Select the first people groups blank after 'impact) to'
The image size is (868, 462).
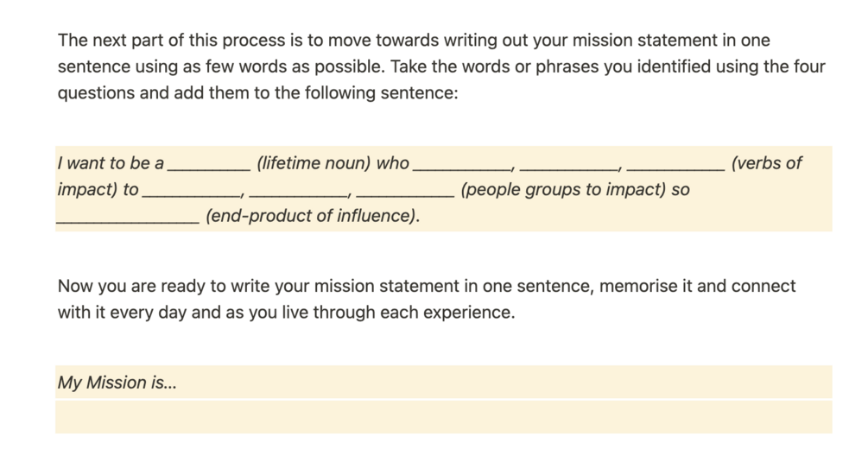click(190, 190)
